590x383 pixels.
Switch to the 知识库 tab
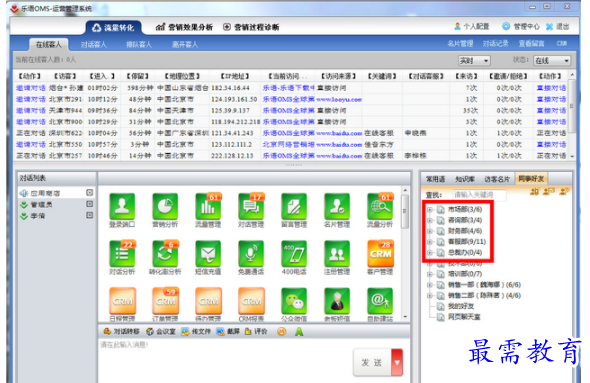[x=465, y=179]
